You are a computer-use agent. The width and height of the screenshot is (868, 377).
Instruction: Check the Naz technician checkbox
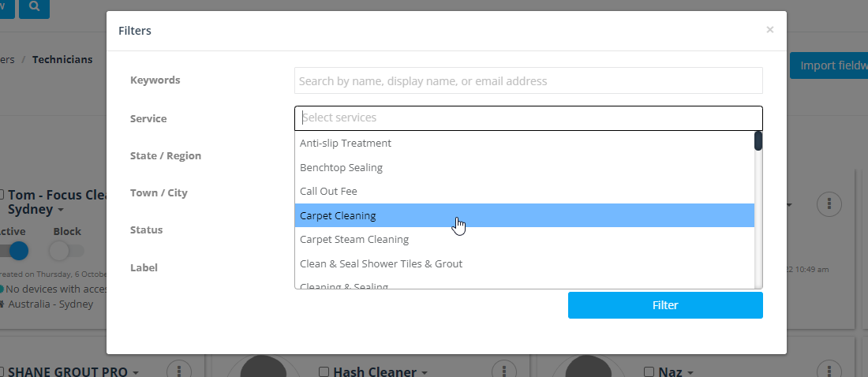tap(649, 371)
